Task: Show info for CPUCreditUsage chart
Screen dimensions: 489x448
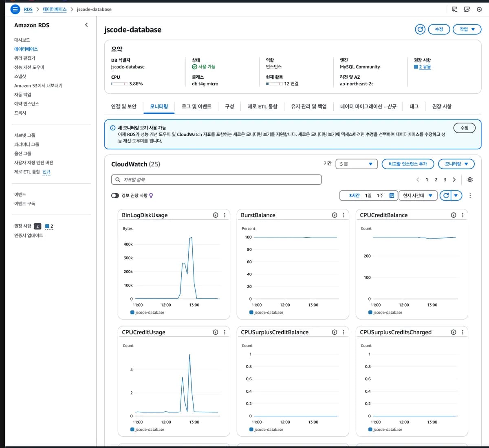Action: click(x=216, y=332)
